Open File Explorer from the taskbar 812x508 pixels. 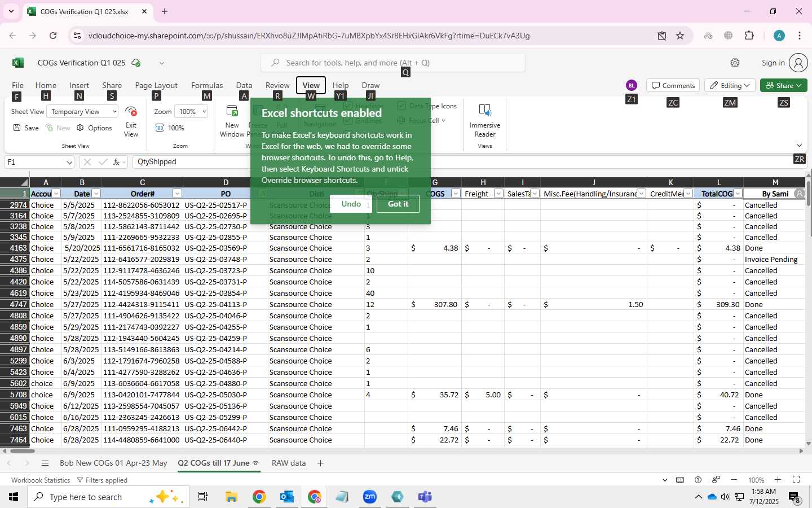click(231, 497)
